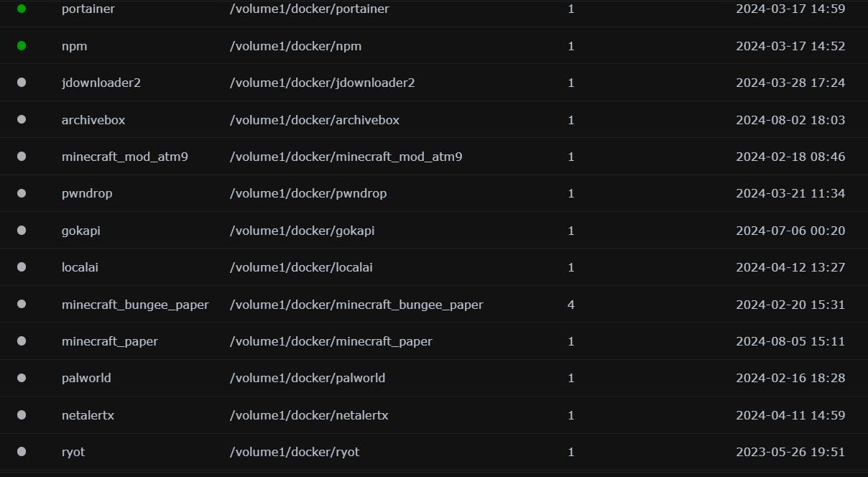Image resolution: width=868 pixels, height=477 pixels.
Task: Click the green status indicator beside npm
Action: (x=22, y=46)
